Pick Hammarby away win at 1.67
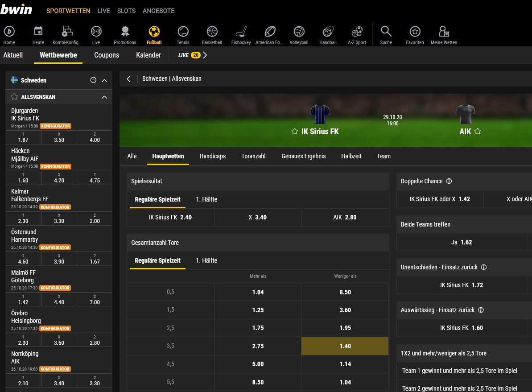The height and width of the screenshot is (392, 532). (x=95, y=259)
